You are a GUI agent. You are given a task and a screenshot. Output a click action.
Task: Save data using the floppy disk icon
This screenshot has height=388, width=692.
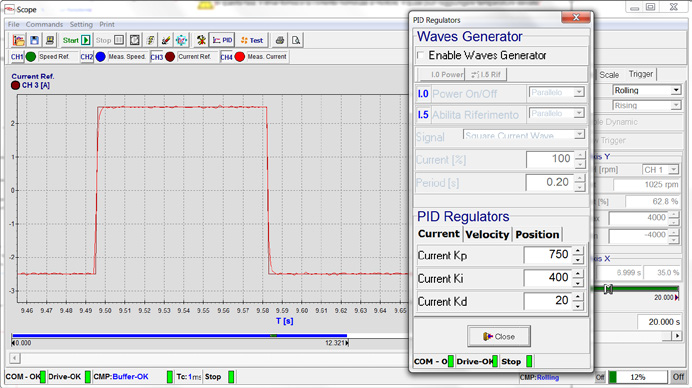coord(34,40)
